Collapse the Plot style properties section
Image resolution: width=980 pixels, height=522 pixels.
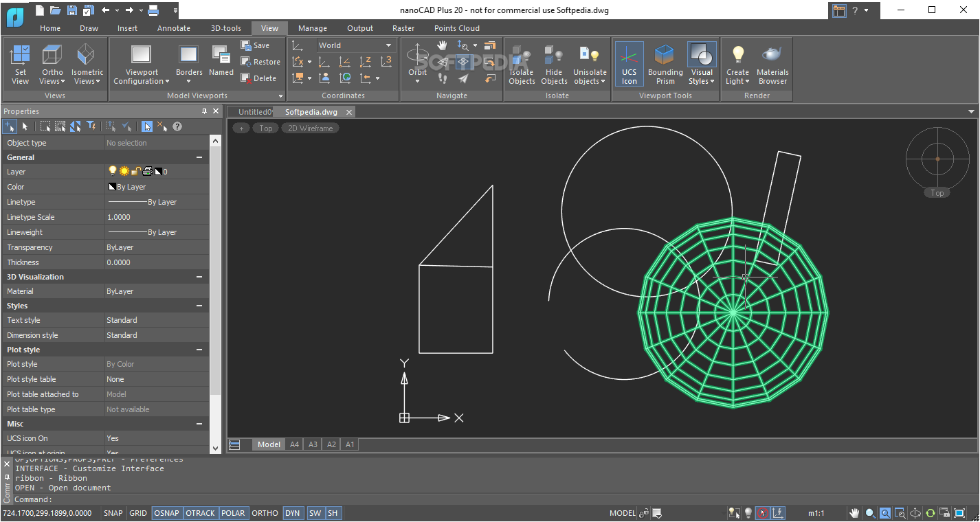pos(199,350)
